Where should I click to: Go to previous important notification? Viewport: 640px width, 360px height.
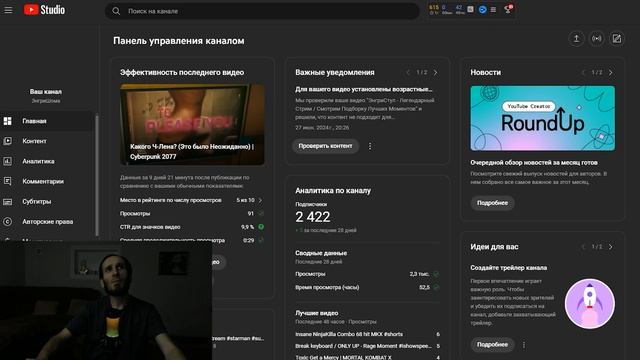[x=408, y=73]
